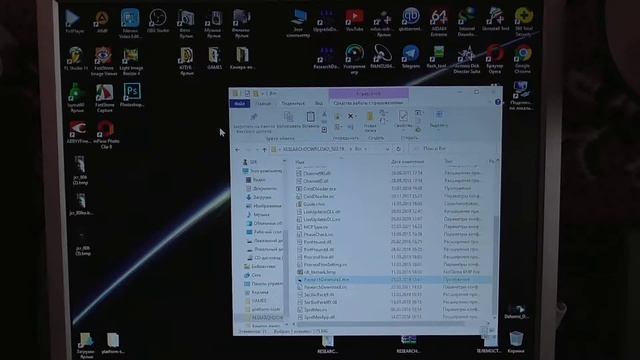The image size is (640, 360).
Task: Select Downloads in navigation pane
Action: (259, 197)
